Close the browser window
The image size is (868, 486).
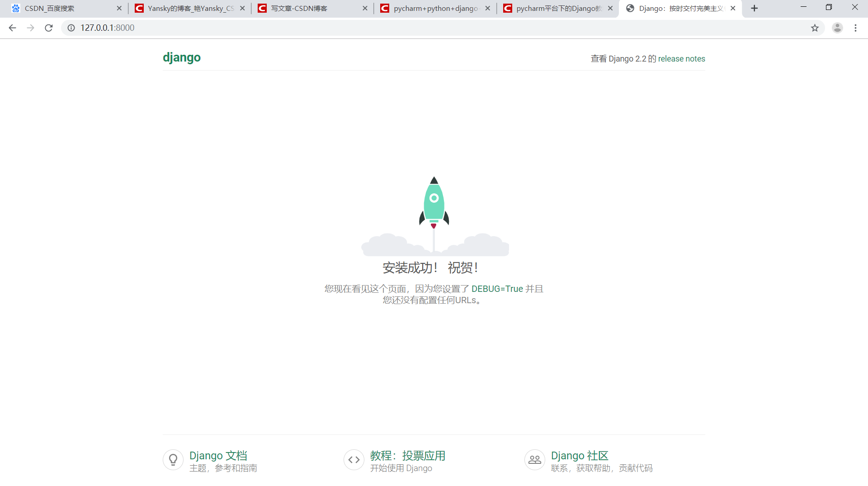click(854, 7)
